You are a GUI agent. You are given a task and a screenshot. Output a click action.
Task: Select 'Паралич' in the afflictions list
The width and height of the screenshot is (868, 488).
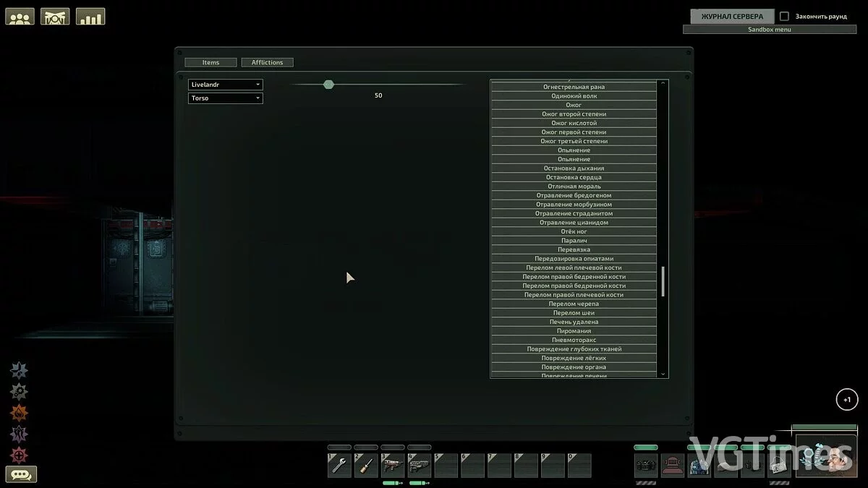[574, 241]
